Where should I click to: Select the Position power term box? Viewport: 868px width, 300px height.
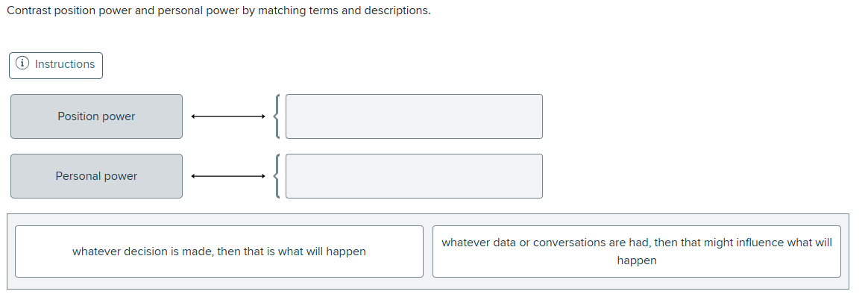coord(96,116)
